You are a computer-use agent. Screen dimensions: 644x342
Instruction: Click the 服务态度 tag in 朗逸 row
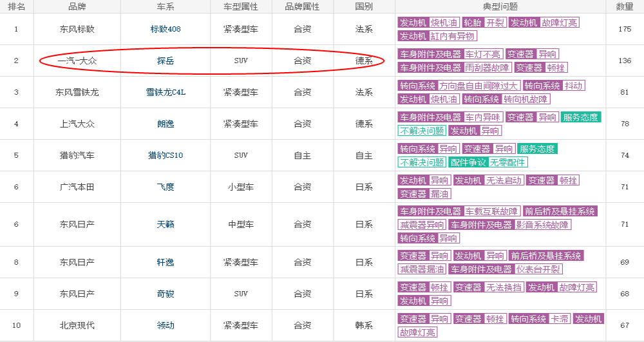pyautogui.click(x=580, y=117)
